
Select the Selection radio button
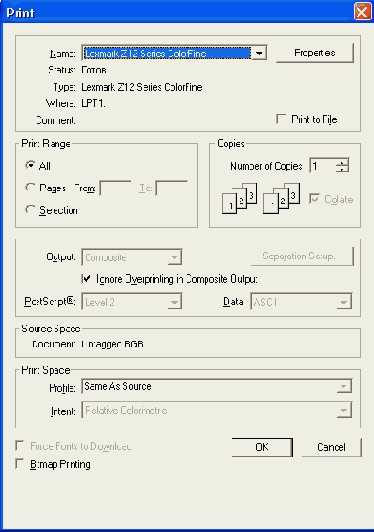30,209
